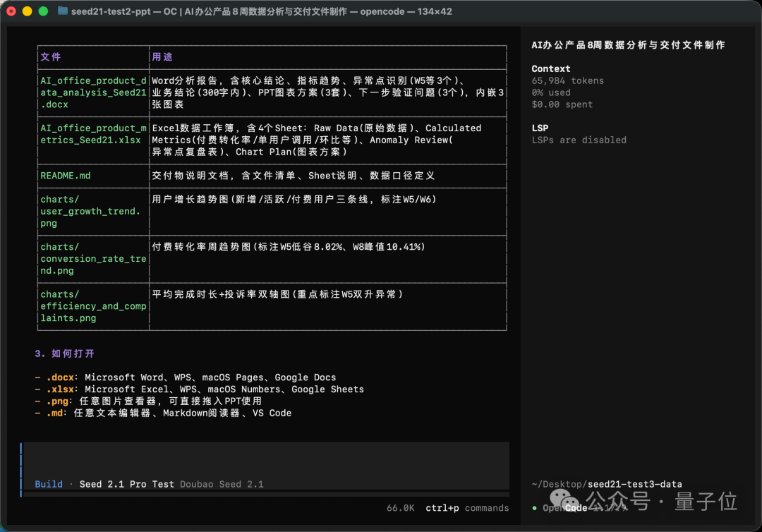Click the $0.00 spent value

pos(562,104)
